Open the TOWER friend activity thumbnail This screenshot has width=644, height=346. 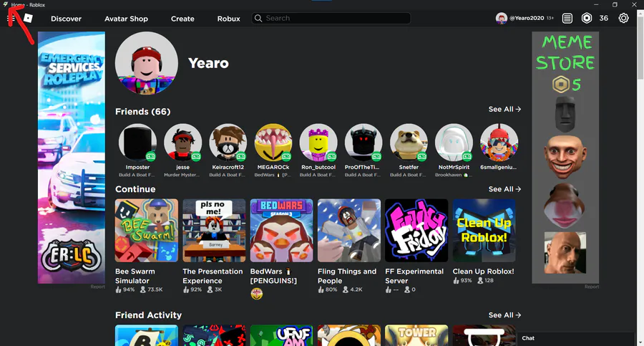(x=416, y=335)
